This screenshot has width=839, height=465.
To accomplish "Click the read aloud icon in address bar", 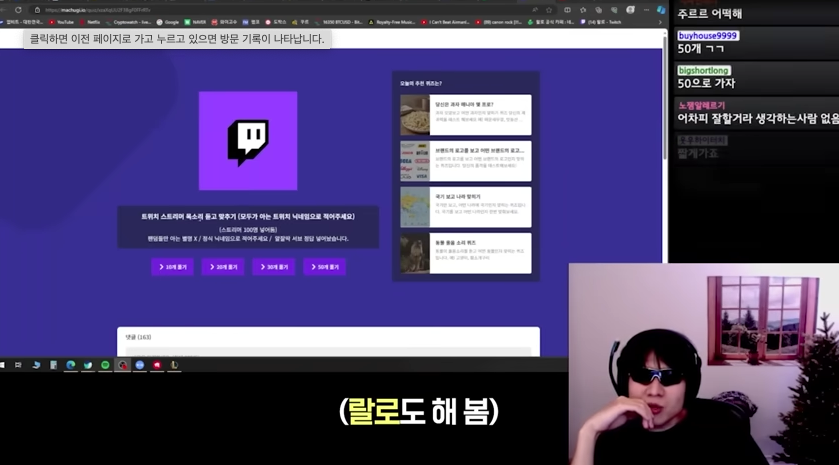I will (535, 10).
